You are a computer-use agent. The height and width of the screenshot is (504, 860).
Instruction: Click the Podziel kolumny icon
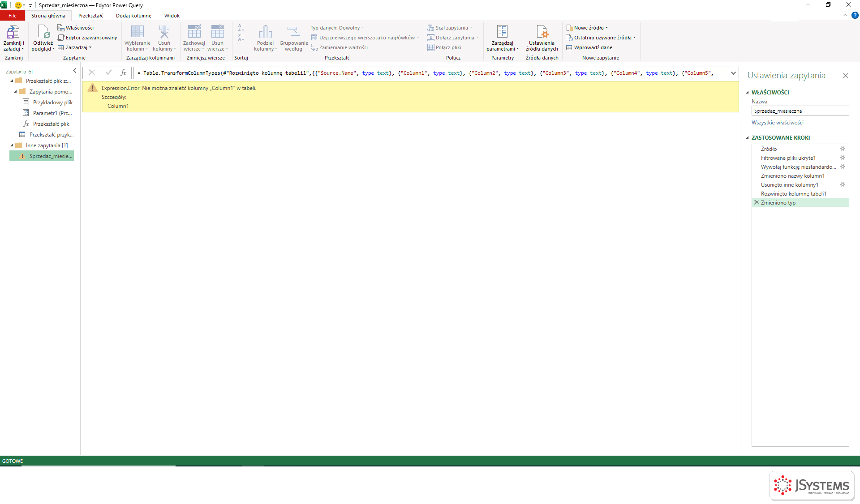point(265,32)
